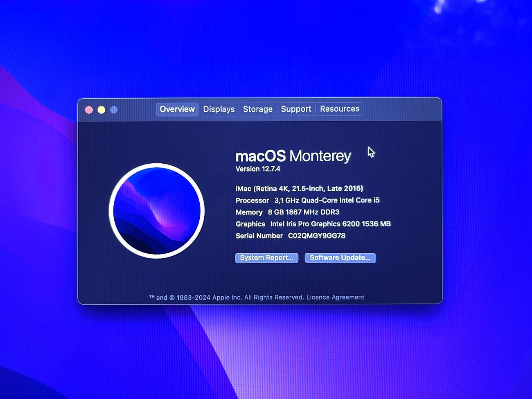Show the Resources tab
The image size is (532, 399).
click(x=339, y=109)
